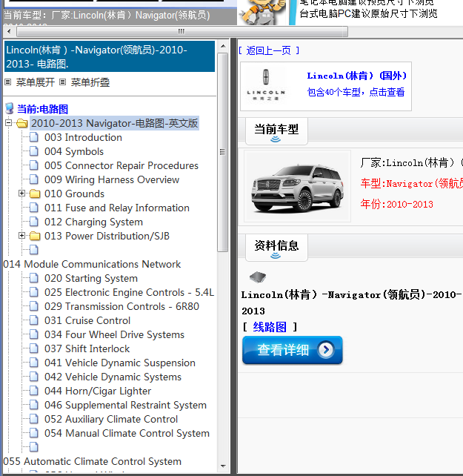Click the Lincoln(林肯)(国外) link

(356, 76)
